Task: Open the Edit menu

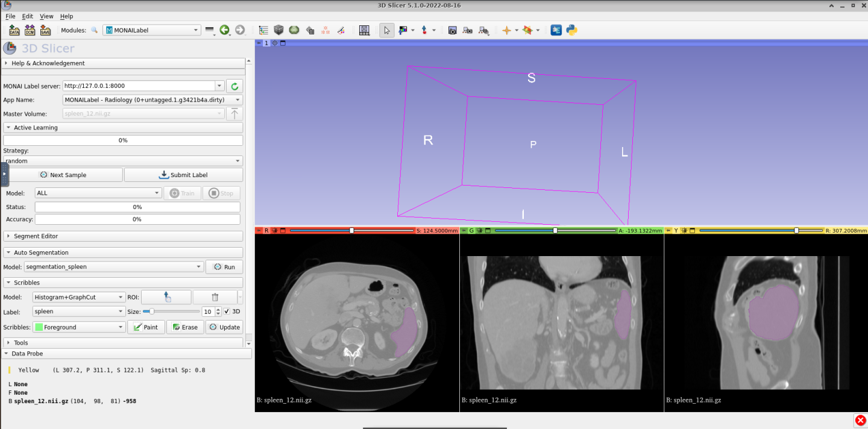Action: 27,16
